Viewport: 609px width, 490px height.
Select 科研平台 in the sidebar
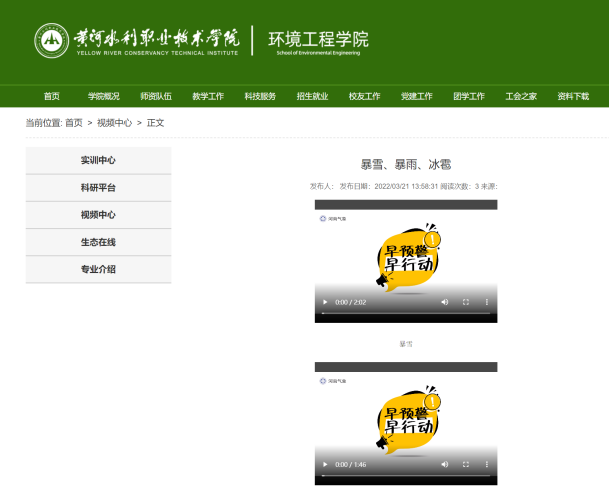[98, 187]
